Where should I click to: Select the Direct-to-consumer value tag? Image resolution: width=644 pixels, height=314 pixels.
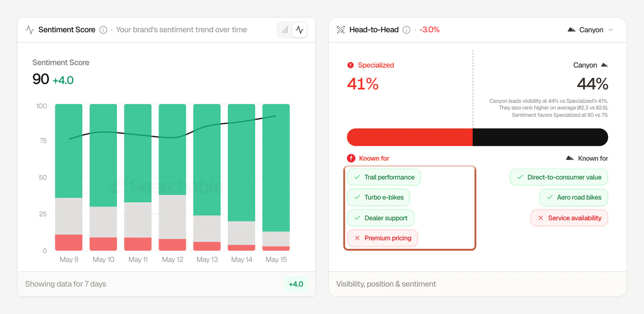(x=559, y=177)
